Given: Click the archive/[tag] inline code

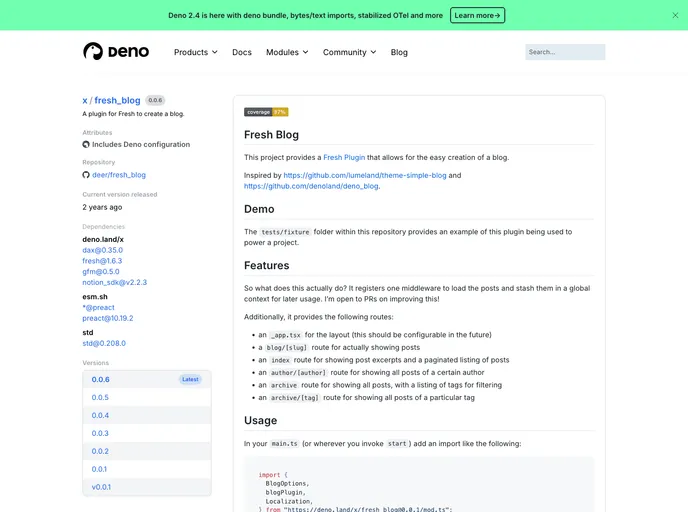Looking at the screenshot, I should (294, 398).
